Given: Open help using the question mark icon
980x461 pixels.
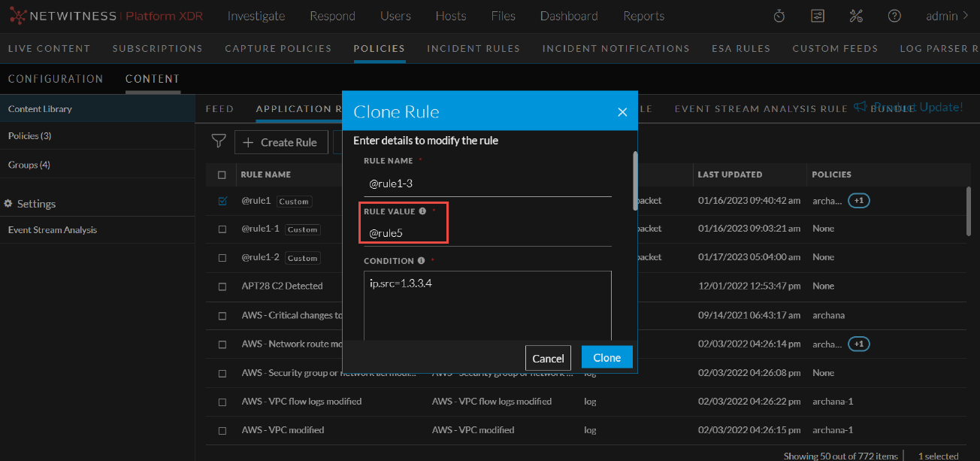Looking at the screenshot, I should pyautogui.click(x=894, y=15).
